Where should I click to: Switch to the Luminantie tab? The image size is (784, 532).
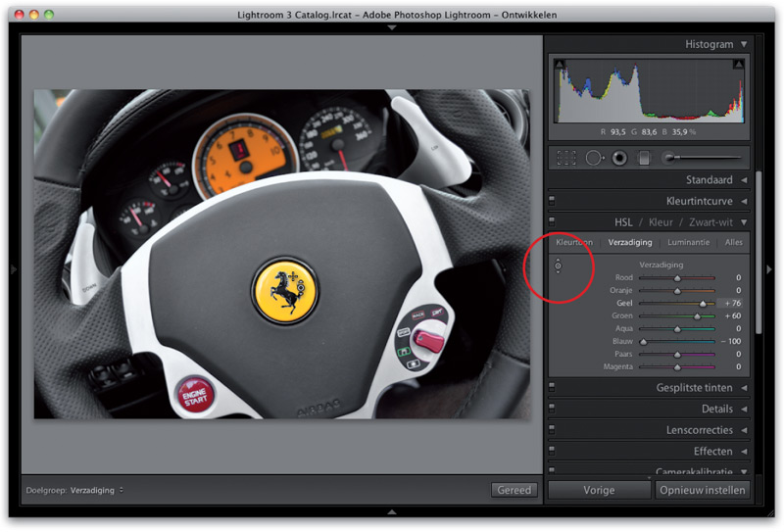tap(689, 242)
